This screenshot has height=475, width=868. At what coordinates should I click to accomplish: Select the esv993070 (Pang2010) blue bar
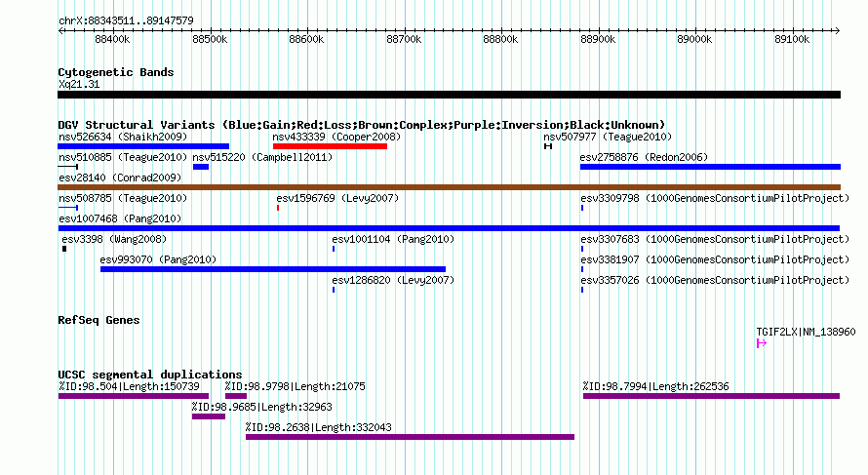(x=273, y=269)
